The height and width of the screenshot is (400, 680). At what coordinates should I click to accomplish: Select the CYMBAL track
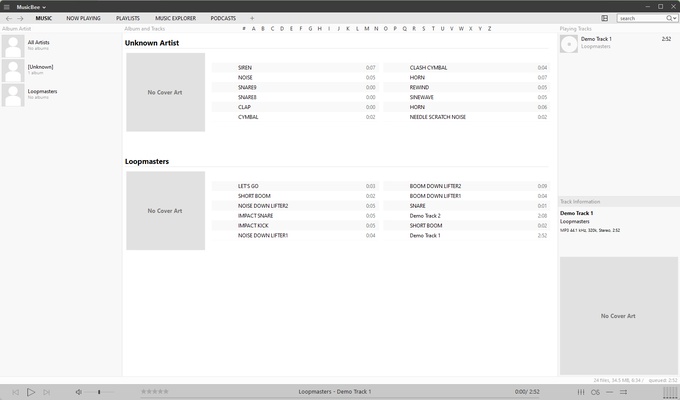(x=295, y=117)
